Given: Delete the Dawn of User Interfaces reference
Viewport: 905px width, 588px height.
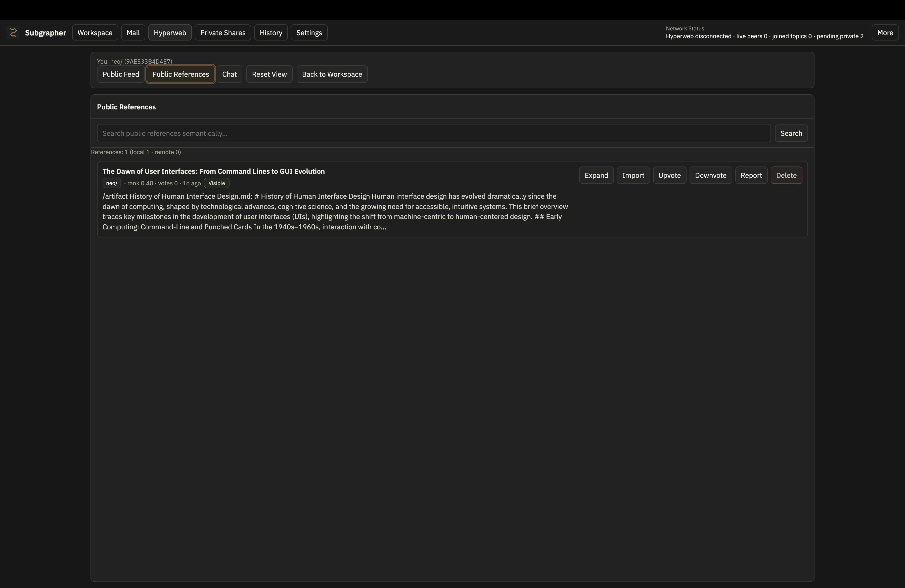Looking at the screenshot, I should pos(786,175).
